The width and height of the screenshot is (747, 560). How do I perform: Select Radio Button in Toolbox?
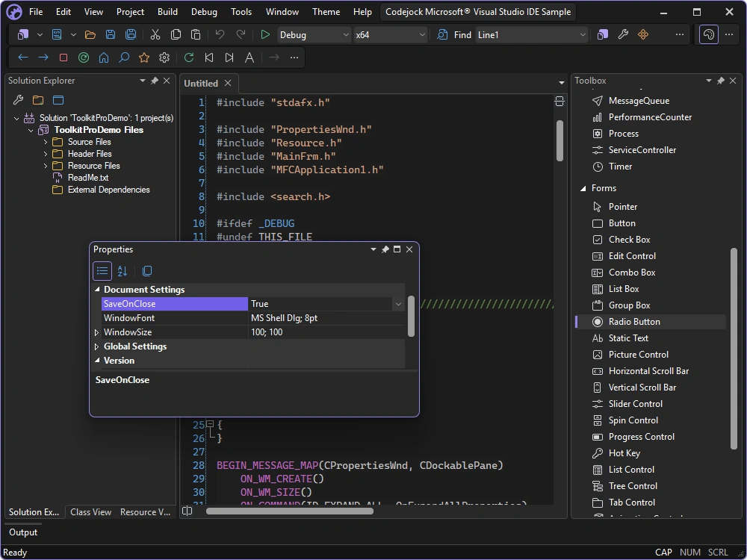click(651, 322)
